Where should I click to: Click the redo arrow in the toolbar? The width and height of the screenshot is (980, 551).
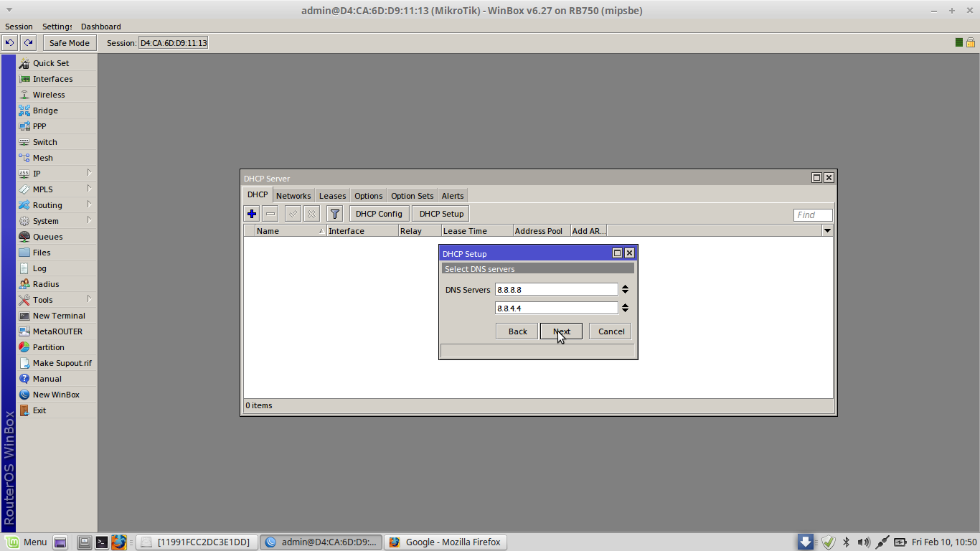(x=28, y=43)
